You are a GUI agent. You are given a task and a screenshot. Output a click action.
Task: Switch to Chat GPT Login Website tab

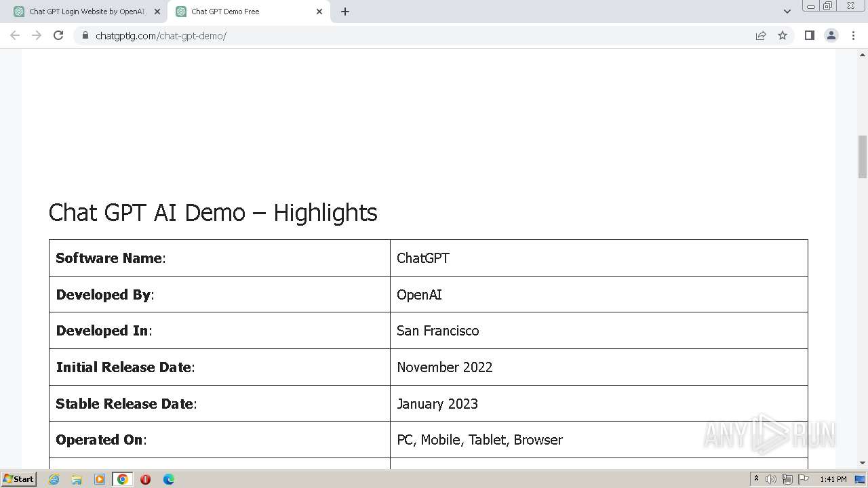pyautogui.click(x=86, y=12)
